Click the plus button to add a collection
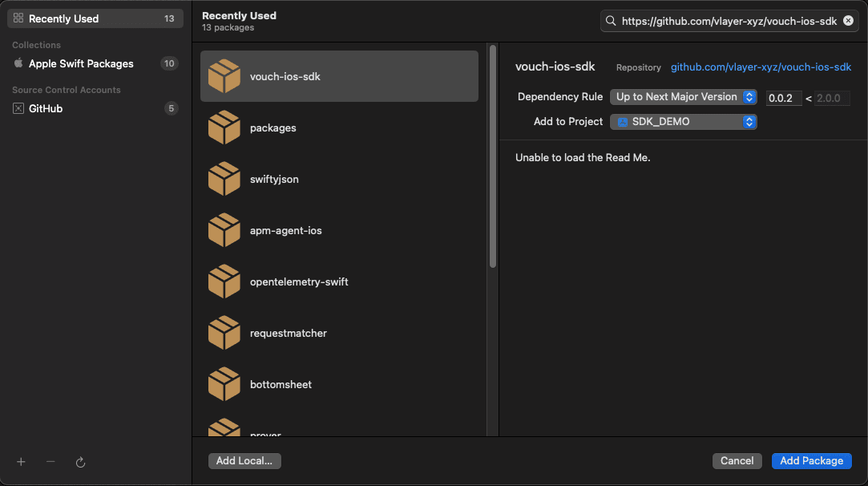The height and width of the screenshot is (486, 868). [21, 462]
